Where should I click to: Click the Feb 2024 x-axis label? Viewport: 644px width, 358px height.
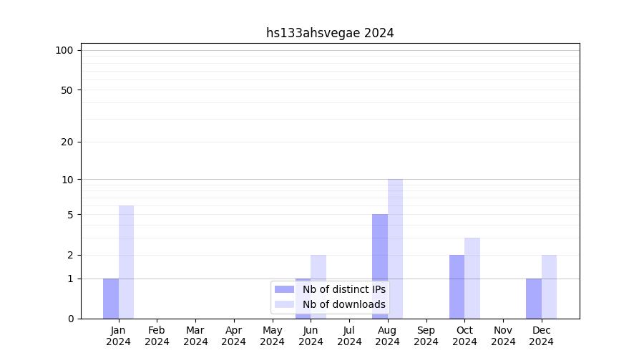157,336
